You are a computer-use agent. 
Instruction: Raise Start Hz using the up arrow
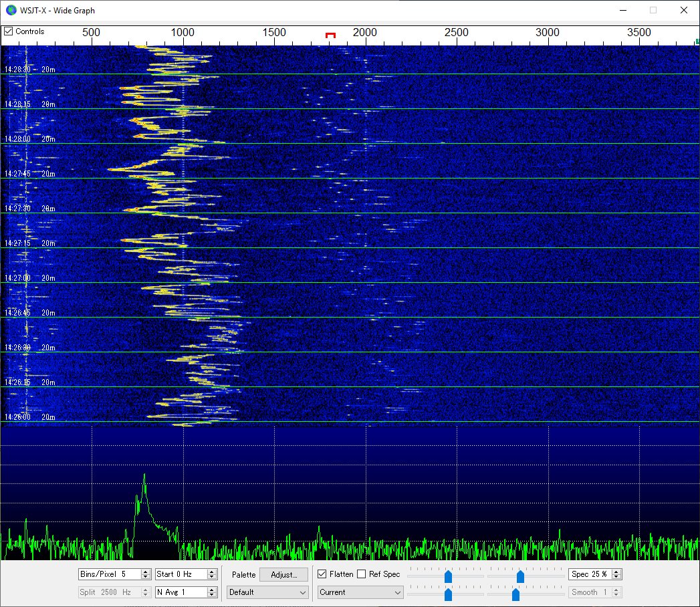pos(212,572)
